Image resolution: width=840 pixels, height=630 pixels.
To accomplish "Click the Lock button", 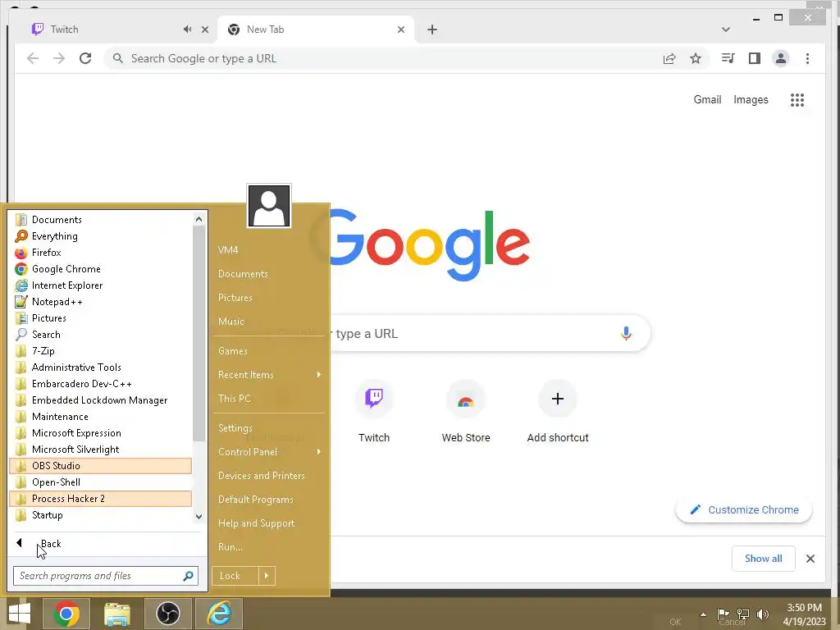I will [235, 576].
